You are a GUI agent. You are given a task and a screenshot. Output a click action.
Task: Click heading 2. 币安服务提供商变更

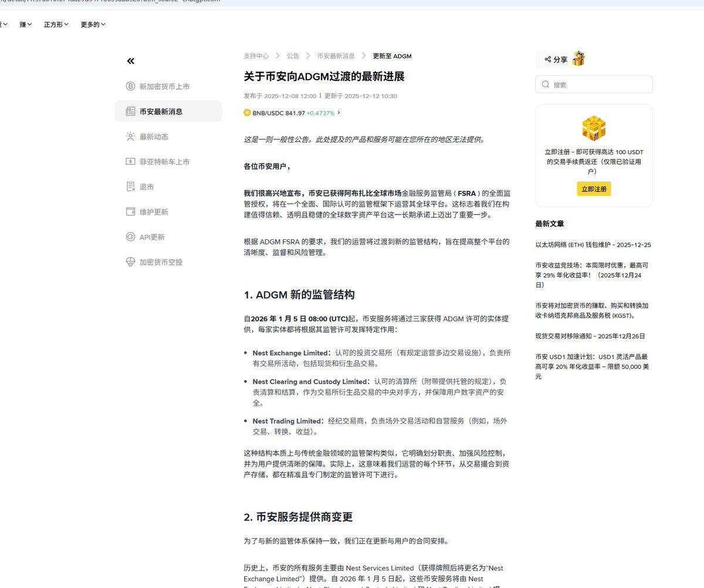pyautogui.click(x=299, y=517)
